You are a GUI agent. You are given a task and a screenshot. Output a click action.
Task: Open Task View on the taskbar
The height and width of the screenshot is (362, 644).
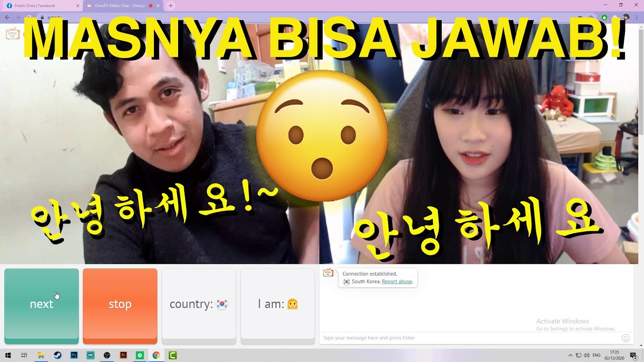tap(24, 355)
